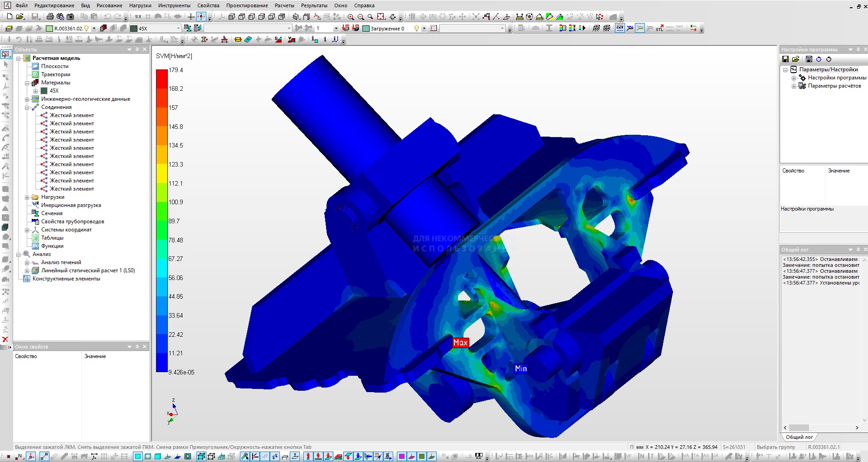
Task: Expand the Нагрузки tree node
Action: tap(27, 197)
